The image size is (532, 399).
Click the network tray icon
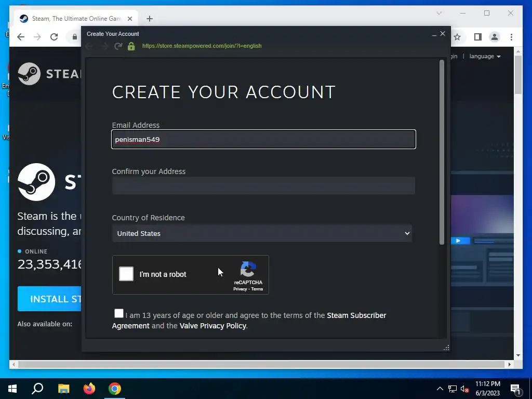click(453, 389)
